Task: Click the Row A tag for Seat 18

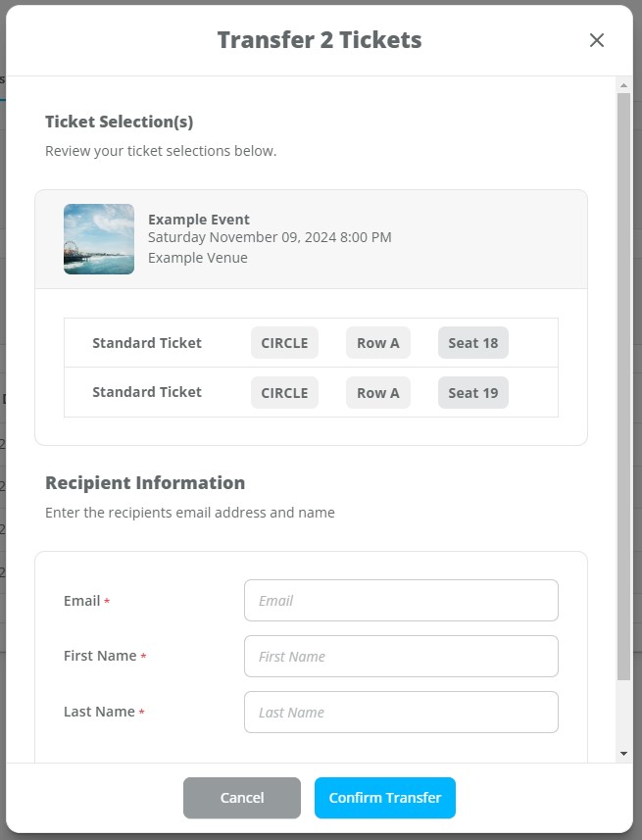Action: click(x=378, y=343)
